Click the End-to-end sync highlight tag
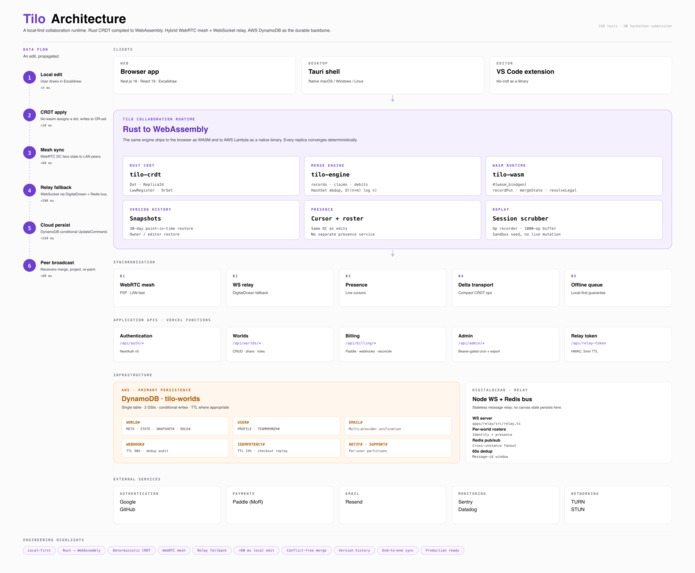The height and width of the screenshot is (573, 695). pos(398,550)
